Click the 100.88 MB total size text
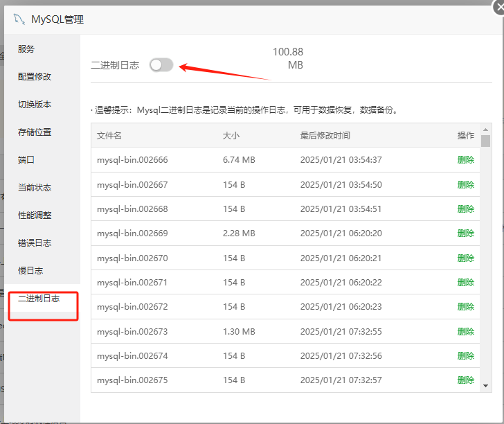The width and height of the screenshot is (504, 424). pos(288,58)
